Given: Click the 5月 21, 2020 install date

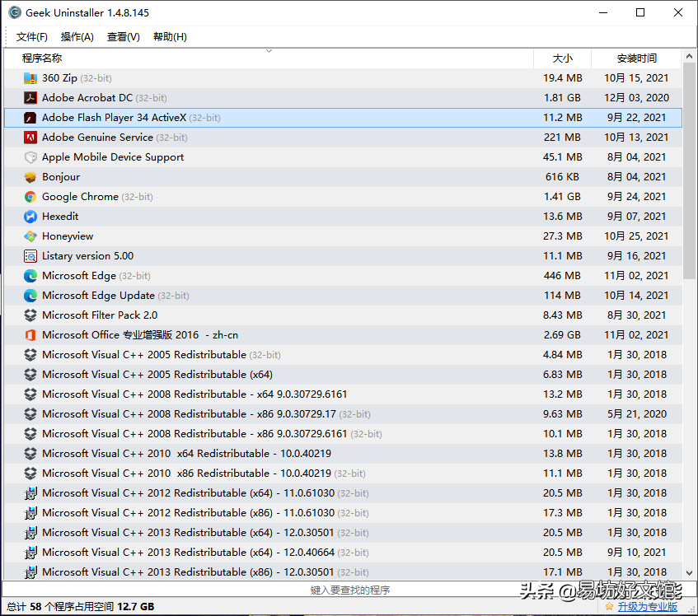Looking at the screenshot, I should tap(636, 414).
